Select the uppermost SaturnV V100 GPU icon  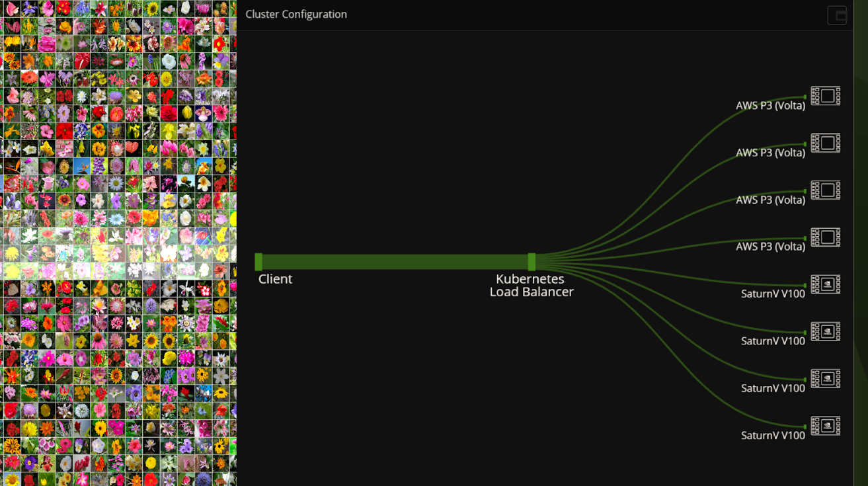tap(826, 284)
